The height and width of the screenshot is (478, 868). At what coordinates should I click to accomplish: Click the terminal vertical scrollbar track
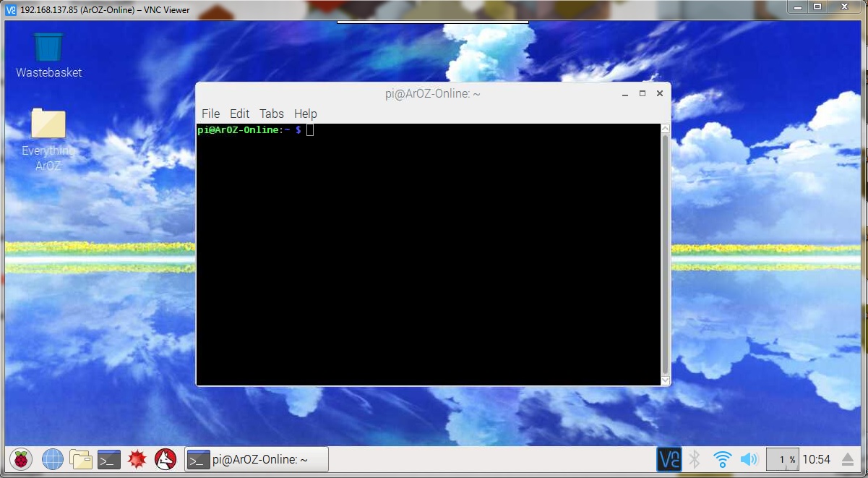666,255
